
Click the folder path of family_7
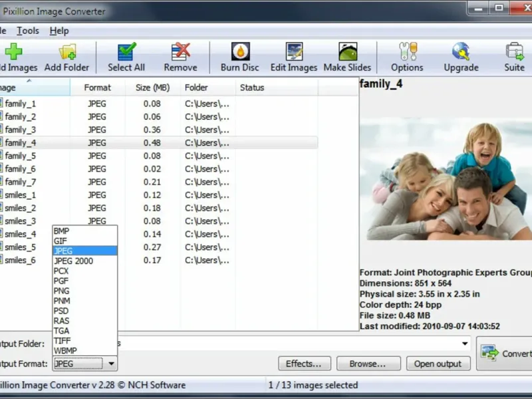click(207, 182)
